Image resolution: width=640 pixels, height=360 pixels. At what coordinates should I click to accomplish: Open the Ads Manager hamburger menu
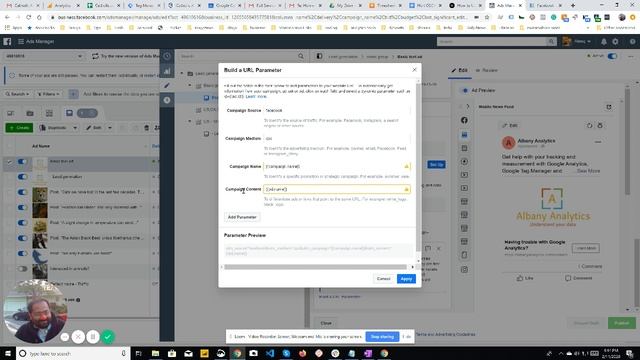pos(21,42)
